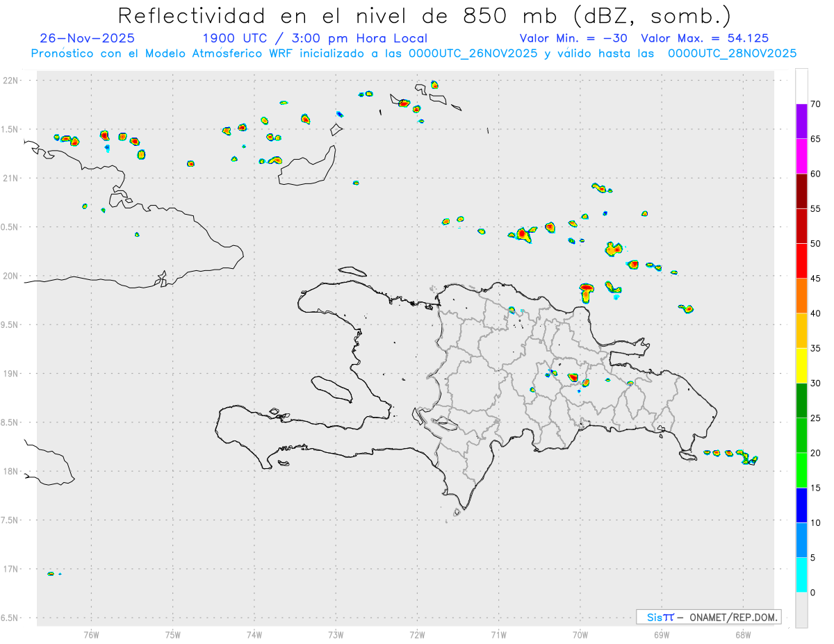Click the maroon 55–60 dBZ colorbar segment
This screenshot has width=834, height=644.
[801, 191]
